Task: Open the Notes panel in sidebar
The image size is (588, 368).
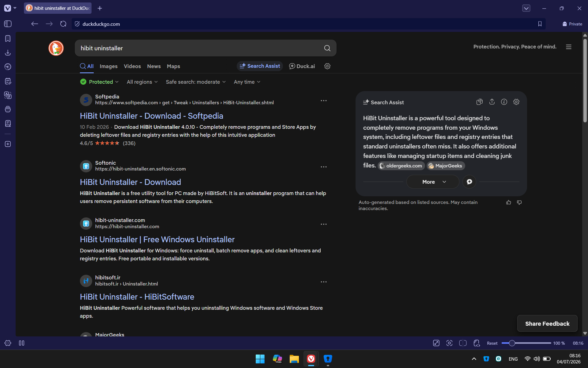Action: 8,81
